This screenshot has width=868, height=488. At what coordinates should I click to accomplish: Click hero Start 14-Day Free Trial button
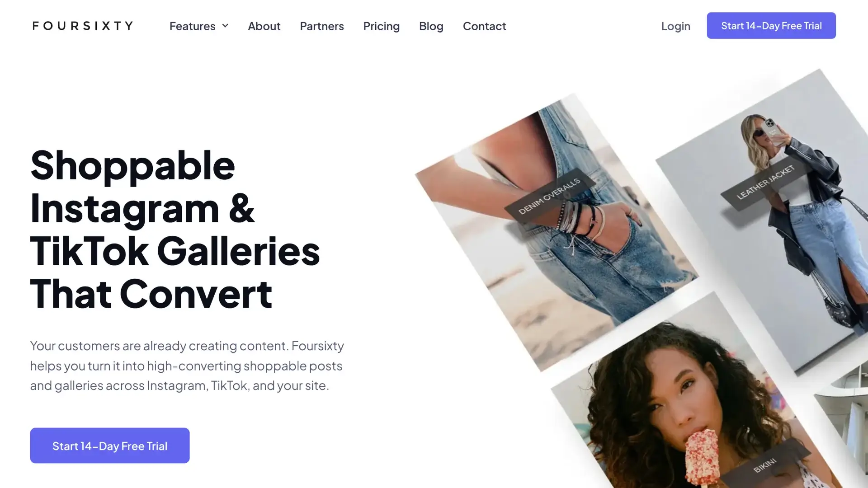(x=110, y=446)
